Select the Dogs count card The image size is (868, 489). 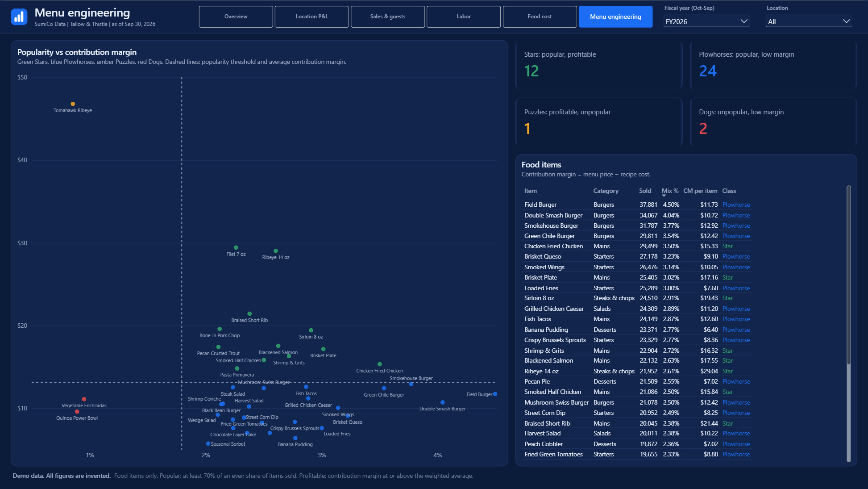click(773, 121)
